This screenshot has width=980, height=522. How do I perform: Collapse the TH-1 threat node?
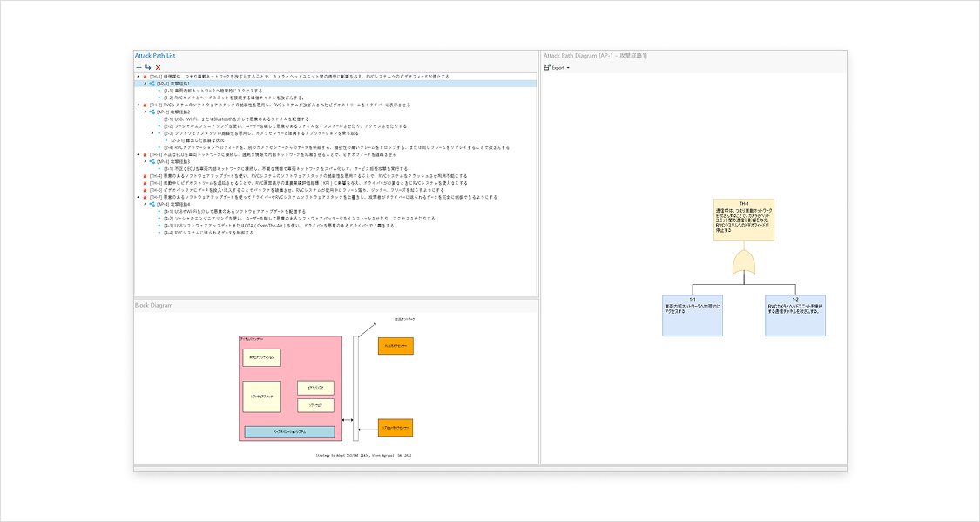coord(139,77)
